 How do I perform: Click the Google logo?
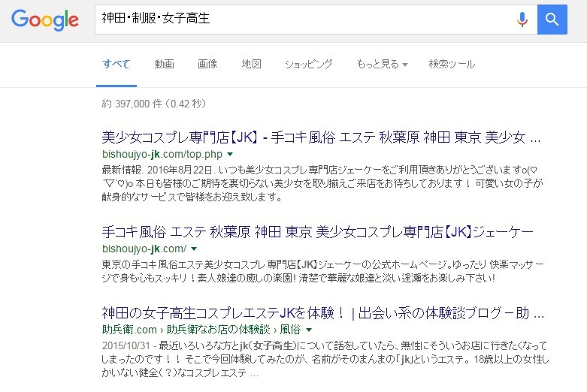[x=45, y=20]
